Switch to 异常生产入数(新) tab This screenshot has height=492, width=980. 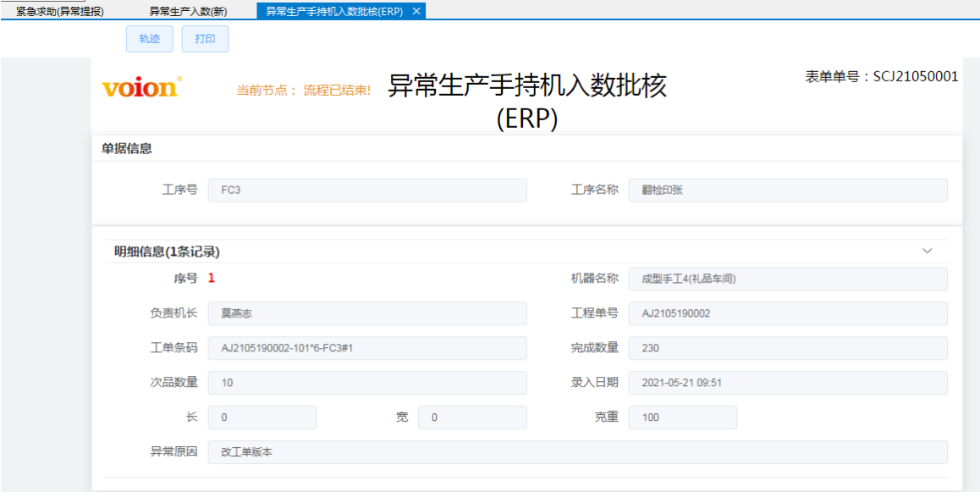(x=188, y=11)
